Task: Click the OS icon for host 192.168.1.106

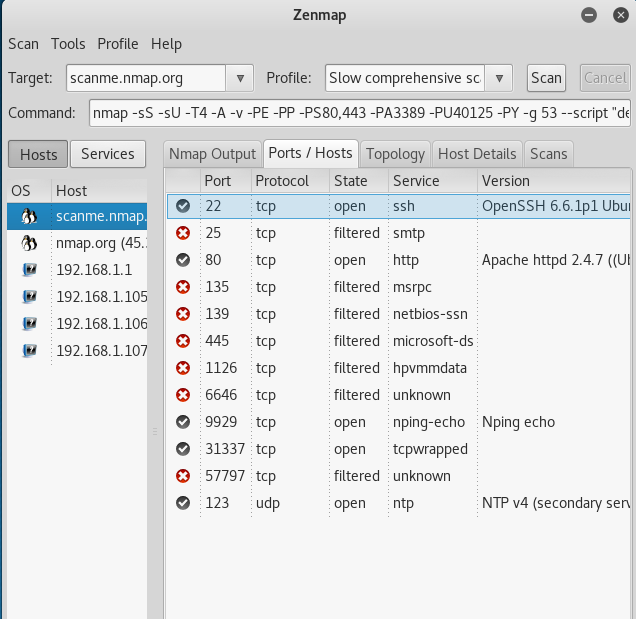Action: pos(29,324)
